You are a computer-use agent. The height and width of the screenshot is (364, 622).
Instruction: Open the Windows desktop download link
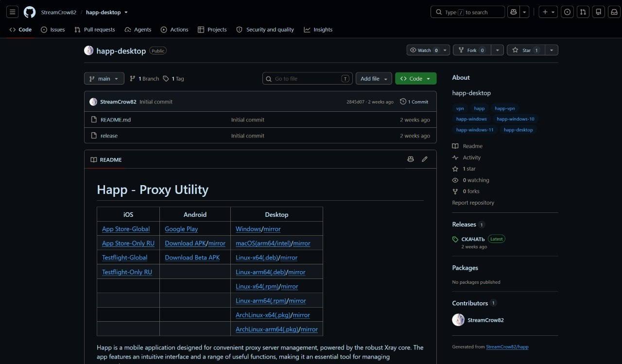tap(248, 229)
